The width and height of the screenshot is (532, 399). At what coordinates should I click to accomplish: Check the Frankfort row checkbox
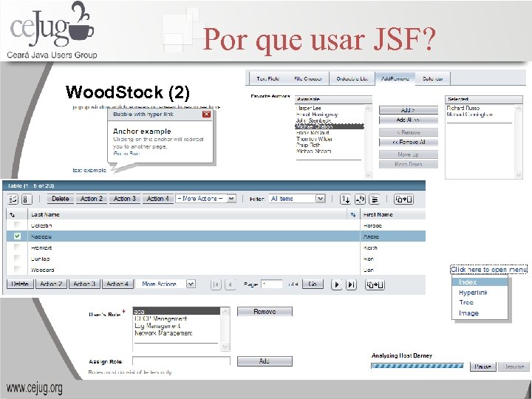[17, 248]
